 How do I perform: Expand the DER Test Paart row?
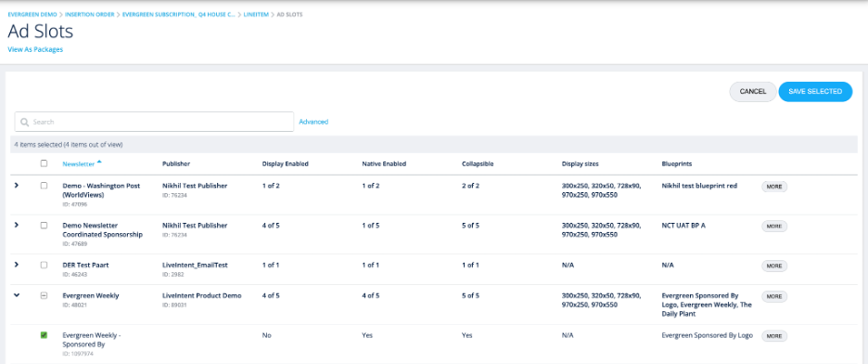pos(17,265)
